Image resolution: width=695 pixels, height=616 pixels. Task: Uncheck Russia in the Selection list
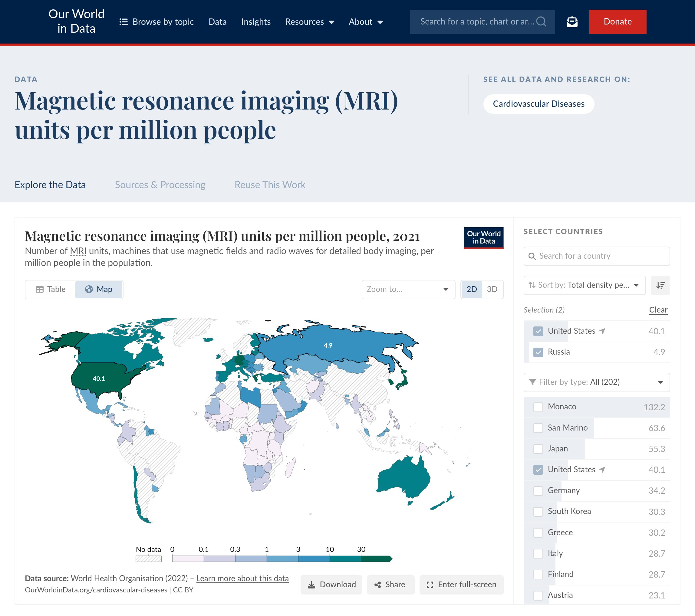tap(538, 352)
